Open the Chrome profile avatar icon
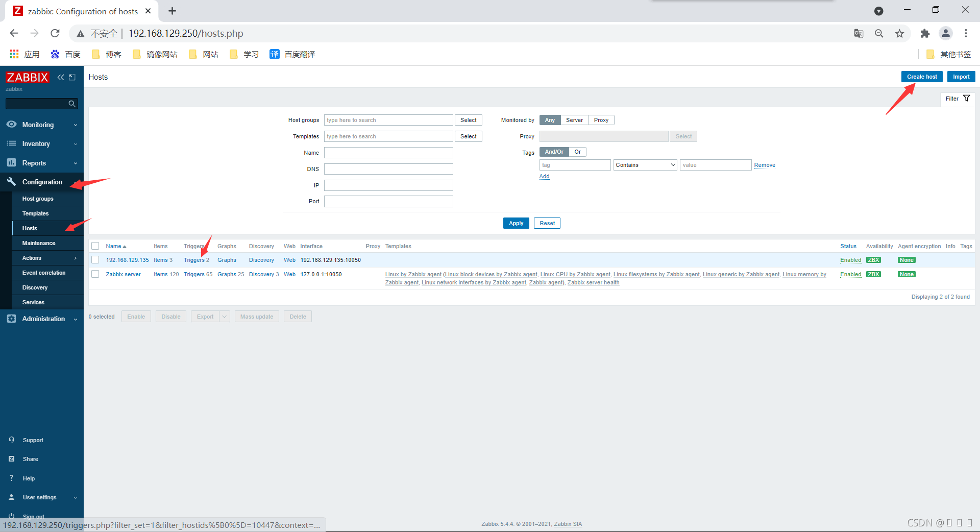This screenshot has height=532, width=980. pos(946,33)
